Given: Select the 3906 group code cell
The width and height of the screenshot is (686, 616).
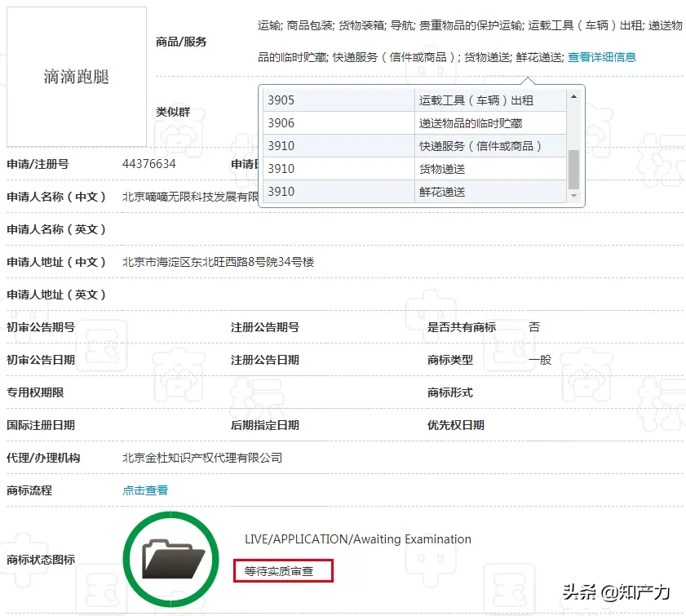Looking at the screenshot, I should tap(339, 123).
